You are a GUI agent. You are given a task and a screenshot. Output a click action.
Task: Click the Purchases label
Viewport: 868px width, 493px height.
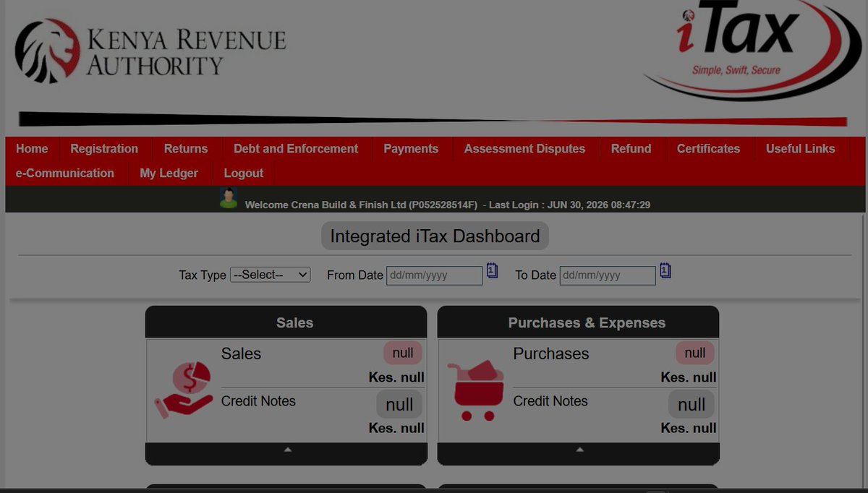coord(551,354)
